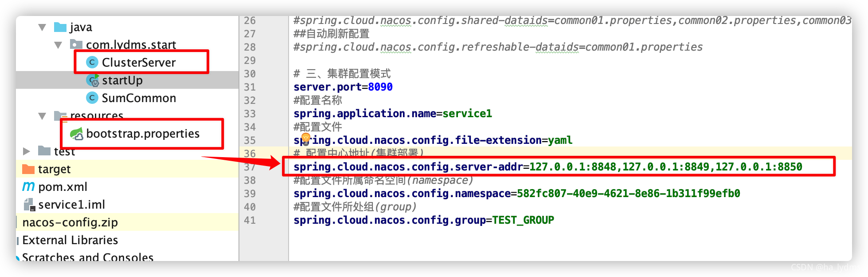Click the shared-dataids comment line
Viewport: 868px width, 277px height.
coord(572,20)
